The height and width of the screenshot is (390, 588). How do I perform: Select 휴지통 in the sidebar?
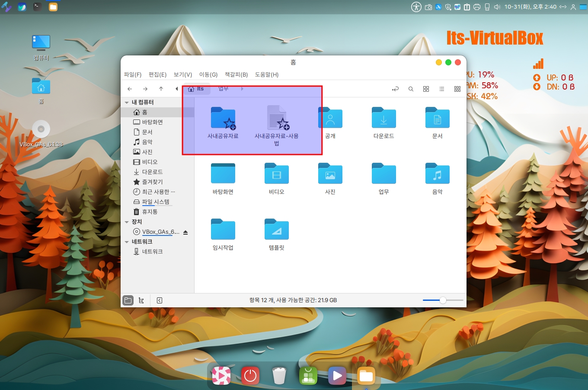[x=150, y=212]
